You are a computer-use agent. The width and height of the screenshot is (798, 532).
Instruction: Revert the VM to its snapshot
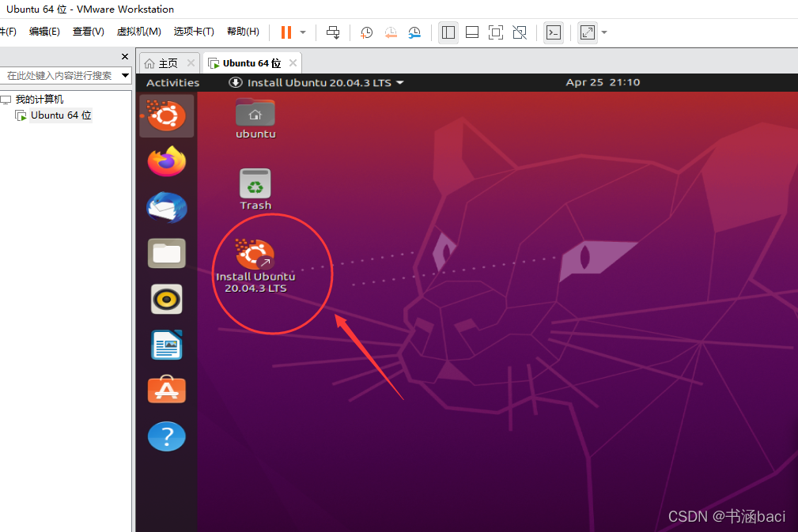[x=390, y=32]
